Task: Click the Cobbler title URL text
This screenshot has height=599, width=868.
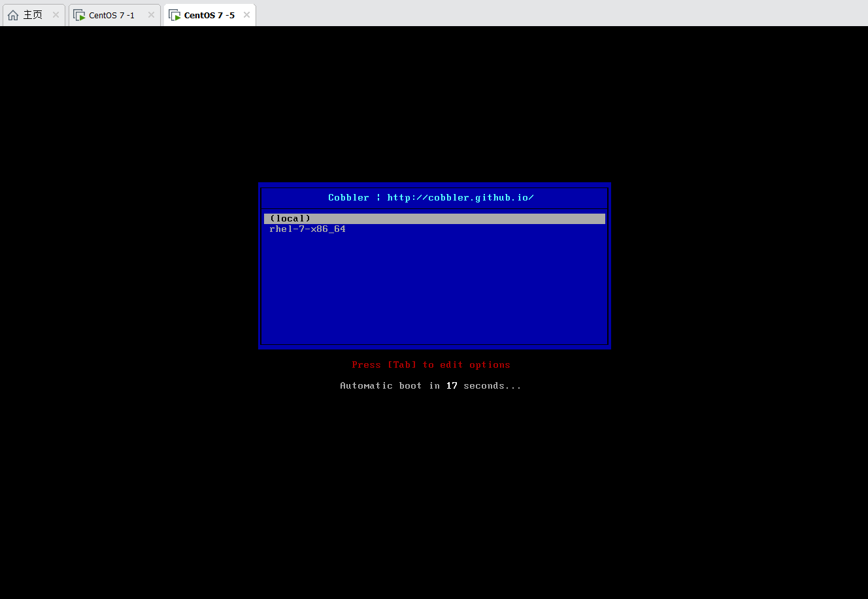Action: click(461, 197)
